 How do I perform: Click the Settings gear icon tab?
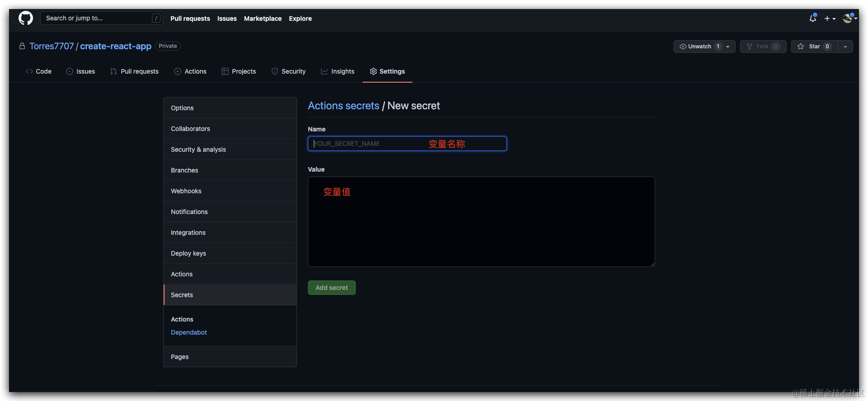click(373, 71)
